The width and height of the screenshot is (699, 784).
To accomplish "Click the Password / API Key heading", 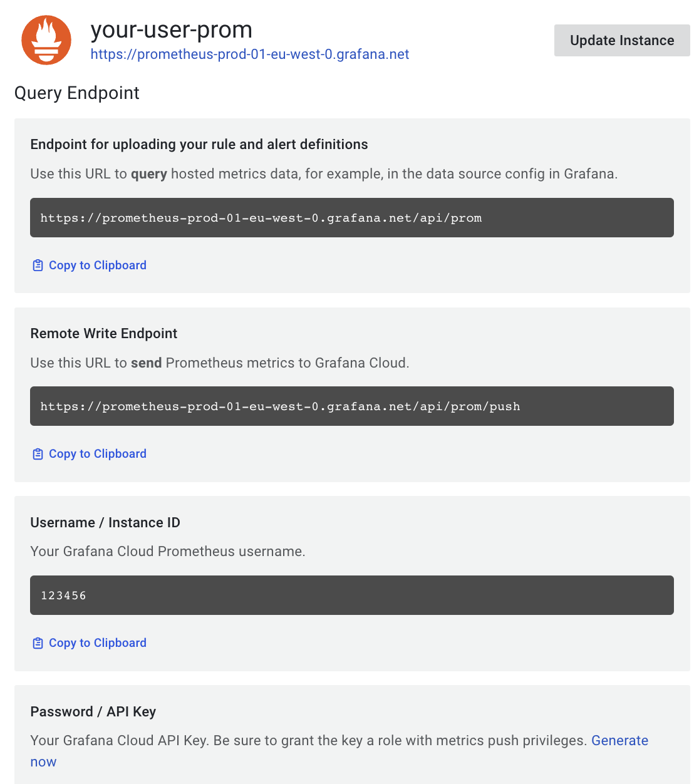I will point(93,711).
